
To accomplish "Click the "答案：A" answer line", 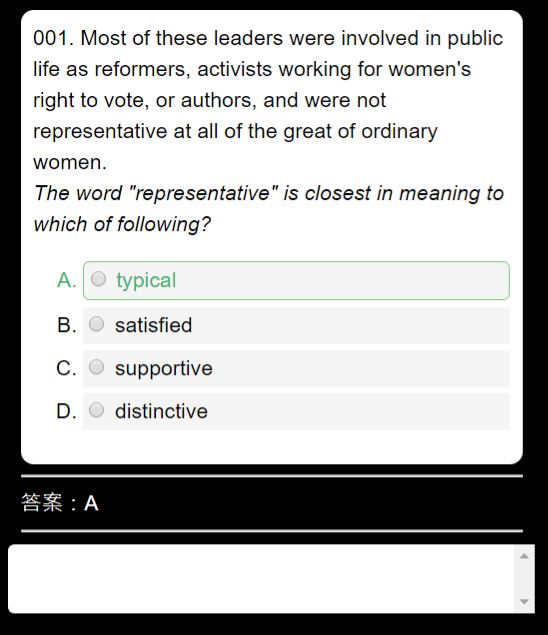I will point(60,503).
